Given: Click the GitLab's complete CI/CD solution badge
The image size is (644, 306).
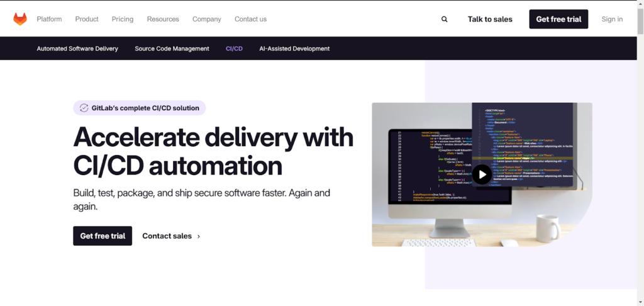Looking at the screenshot, I should click(139, 108).
